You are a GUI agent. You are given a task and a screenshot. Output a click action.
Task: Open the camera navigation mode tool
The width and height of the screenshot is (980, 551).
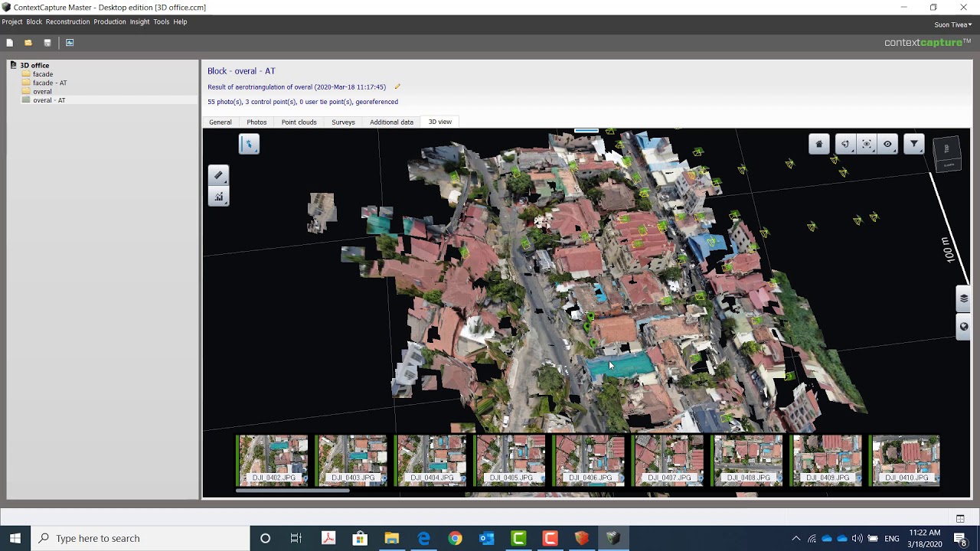tap(845, 144)
